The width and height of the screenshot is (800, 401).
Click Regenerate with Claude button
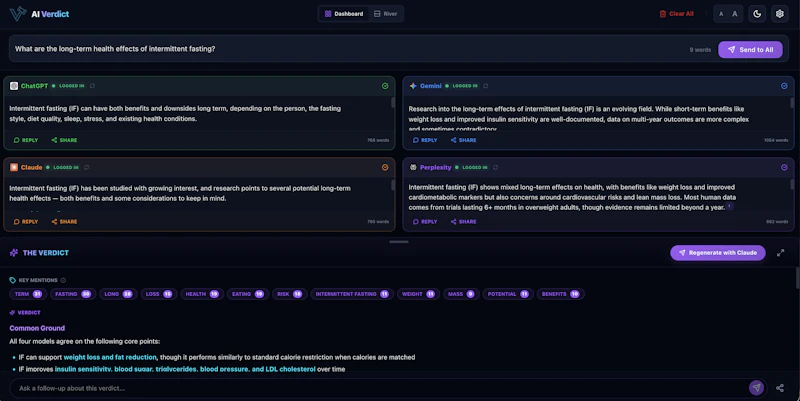(x=718, y=253)
